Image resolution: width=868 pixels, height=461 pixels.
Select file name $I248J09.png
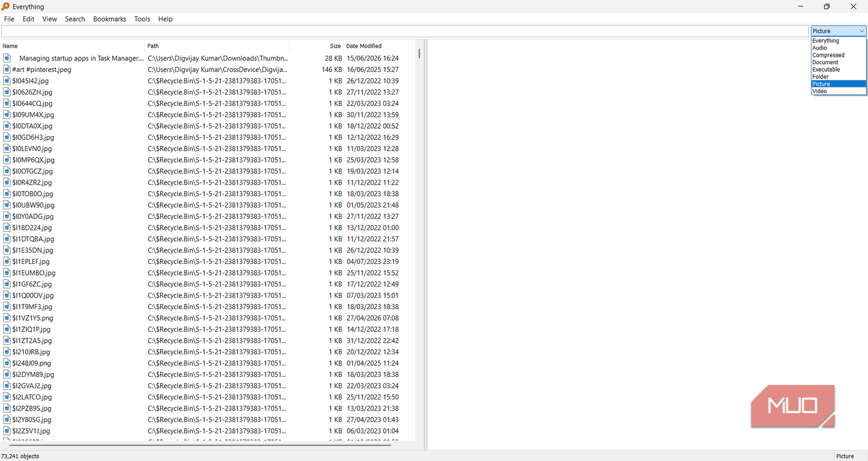point(32,363)
